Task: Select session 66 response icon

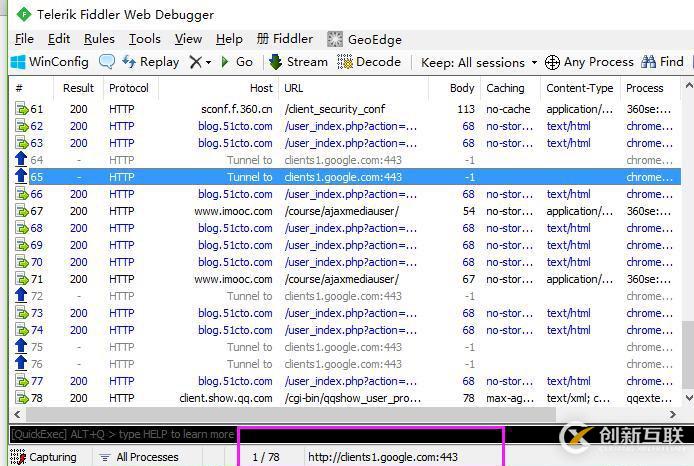Action: click(22, 194)
